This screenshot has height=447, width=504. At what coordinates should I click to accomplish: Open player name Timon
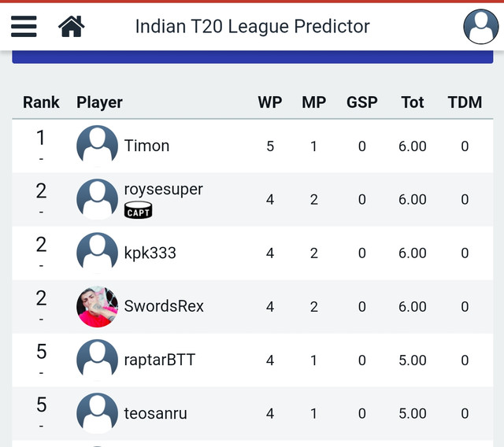point(146,146)
